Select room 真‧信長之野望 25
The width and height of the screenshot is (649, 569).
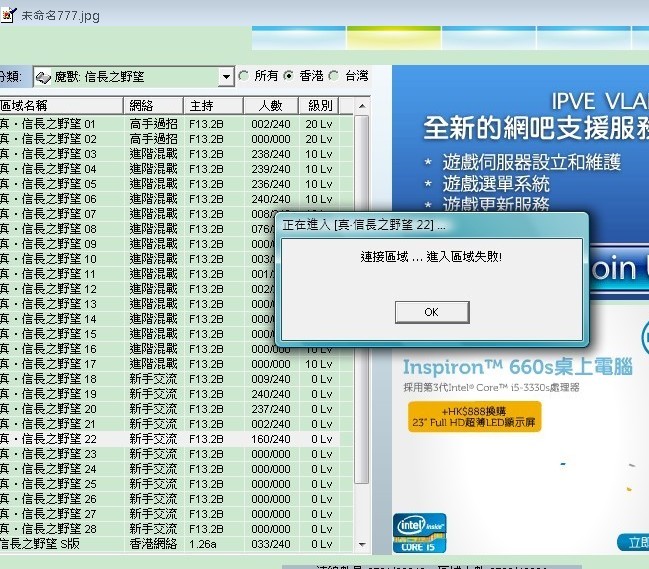click(170, 484)
